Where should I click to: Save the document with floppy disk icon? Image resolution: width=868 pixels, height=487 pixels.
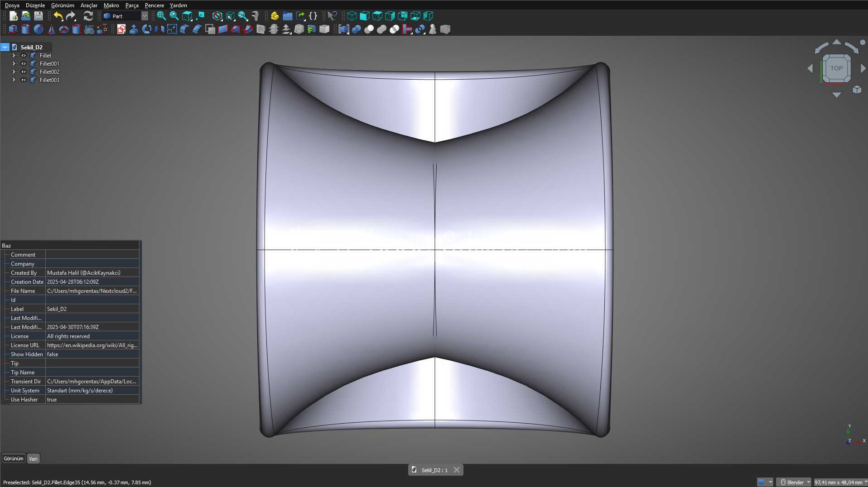[x=39, y=16]
